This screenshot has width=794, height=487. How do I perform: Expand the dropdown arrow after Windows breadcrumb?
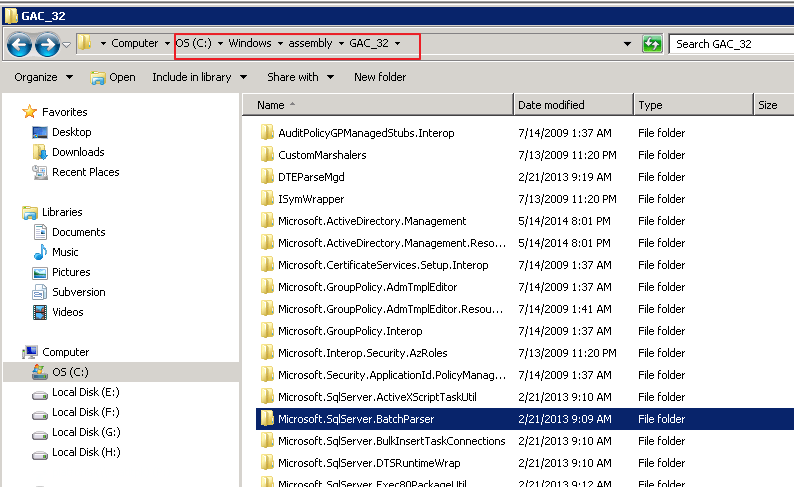pyautogui.click(x=280, y=44)
